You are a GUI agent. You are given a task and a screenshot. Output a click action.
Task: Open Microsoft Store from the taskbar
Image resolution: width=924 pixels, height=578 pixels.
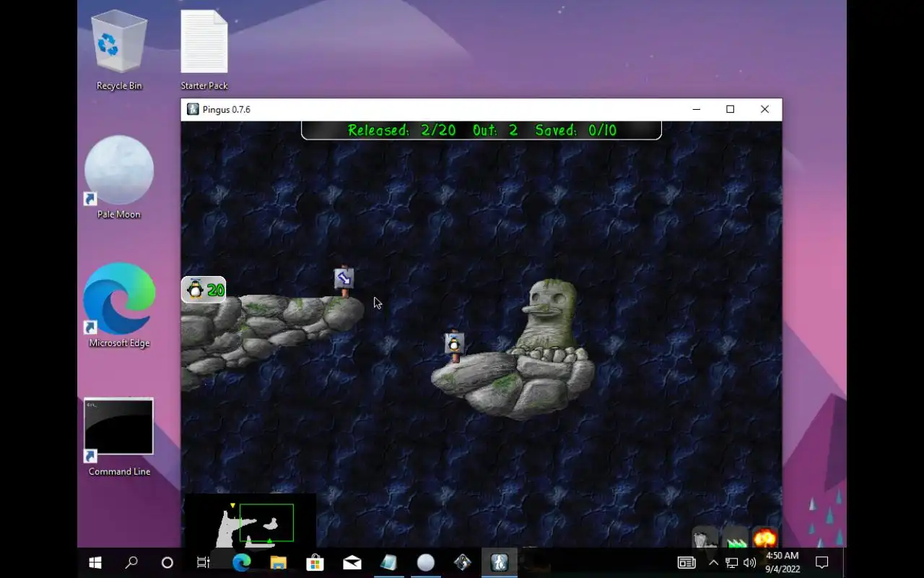pos(315,563)
